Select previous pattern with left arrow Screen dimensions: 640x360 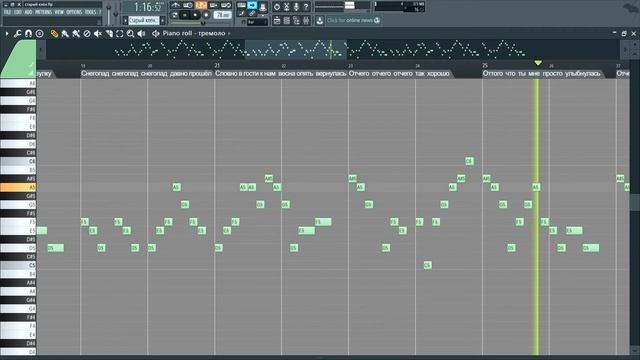(125, 20)
